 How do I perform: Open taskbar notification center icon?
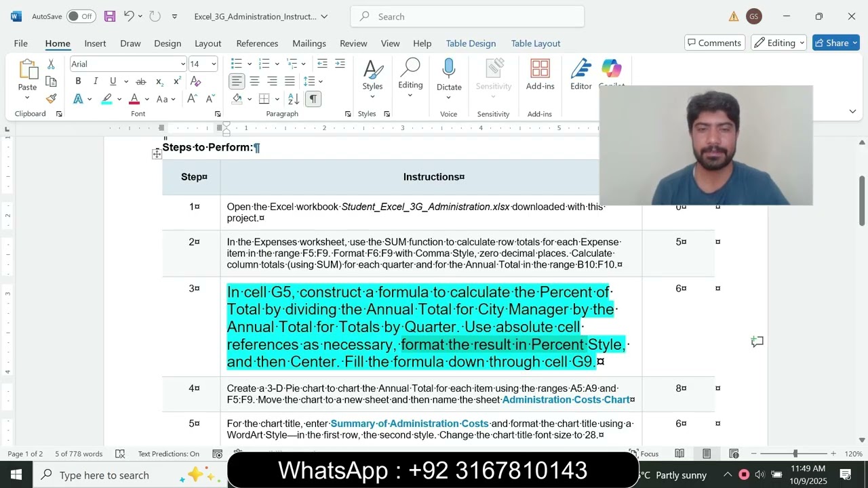coord(846,474)
